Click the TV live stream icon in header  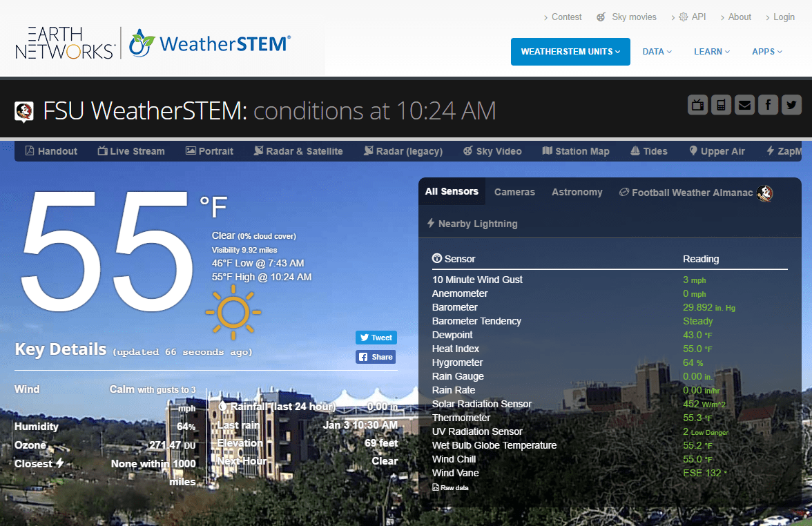[x=697, y=105]
